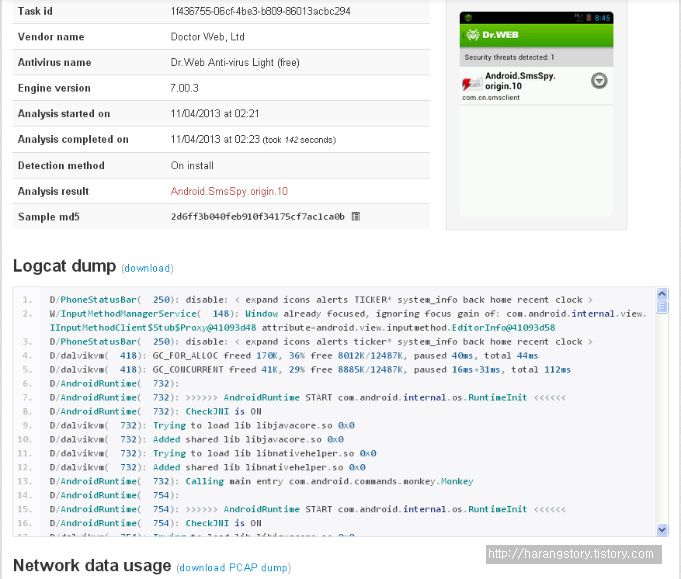The image size is (681, 579).
Task: Select the md5 hash 2d6ff3b040feb910f34175cf7ac1ca0b
Action: (x=258, y=216)
